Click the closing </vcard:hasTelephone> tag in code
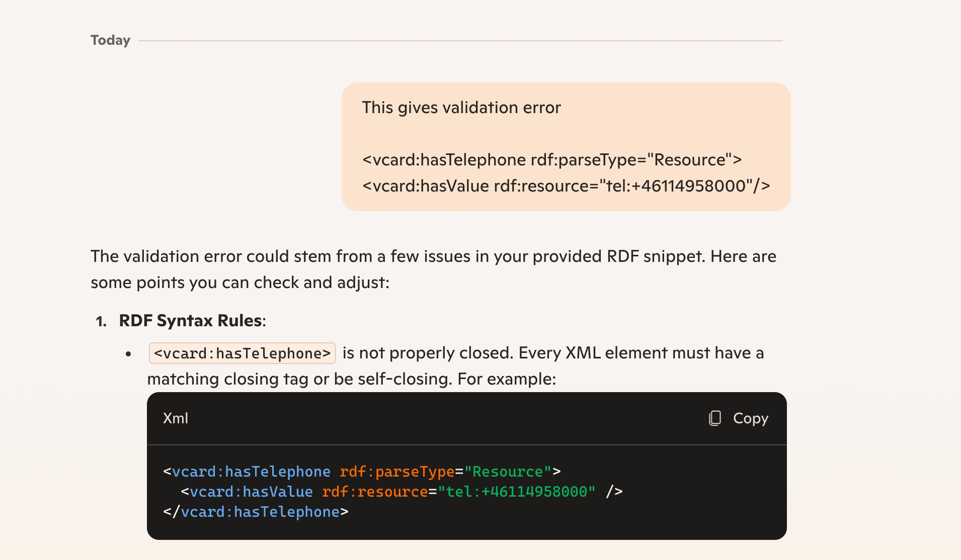Image resolution: width=961 pixels, height=560 pixels. click(256, 512)
